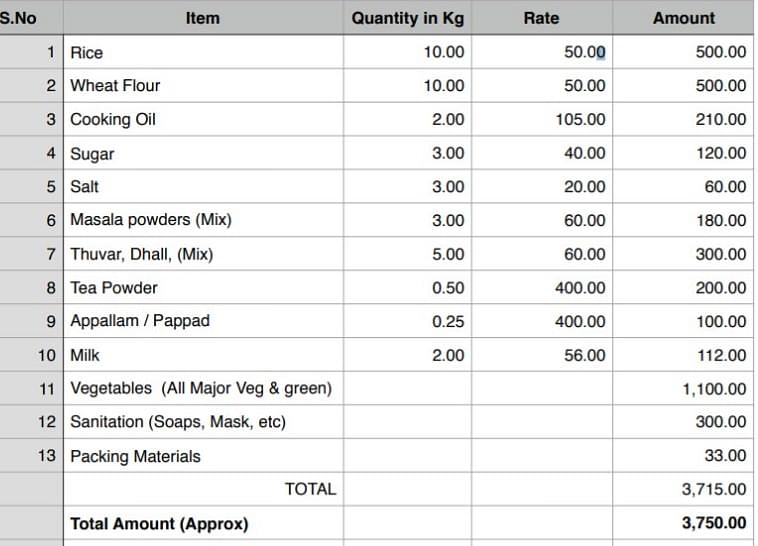
Task: Select Vegetables amount 1,100.00 cell
Action: [x=683, y=389]
